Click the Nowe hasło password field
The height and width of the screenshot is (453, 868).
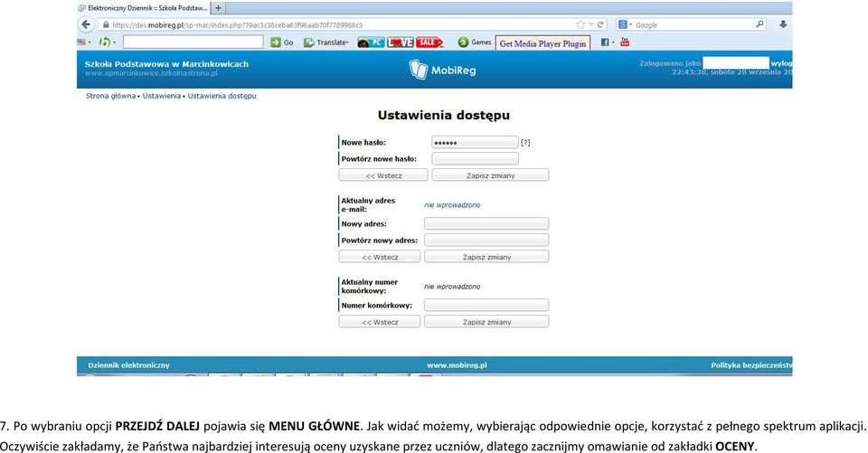pyautogui.click(x=475, y=142)
